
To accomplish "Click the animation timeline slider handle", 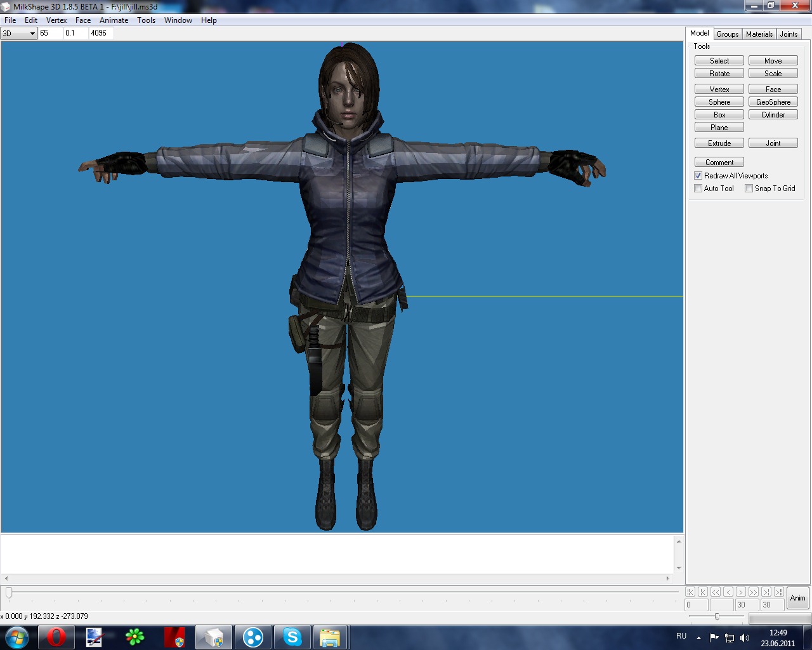I will pos(9,592).
